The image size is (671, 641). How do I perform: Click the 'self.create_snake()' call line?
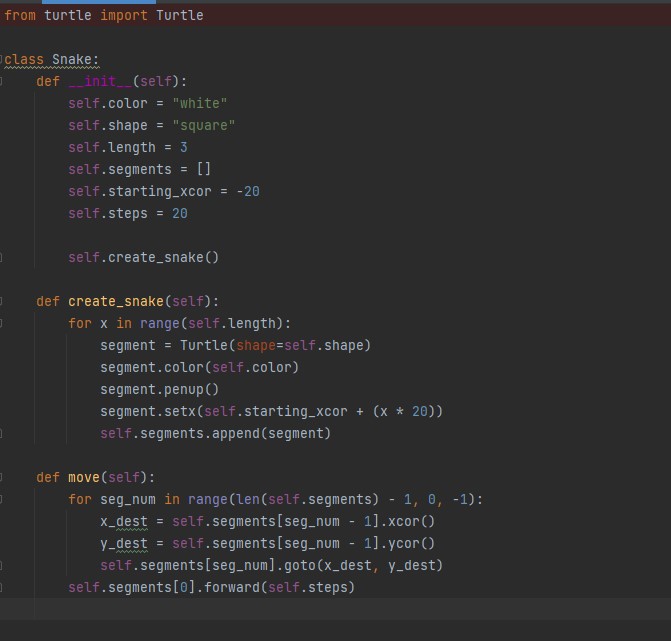pos(143,257)
